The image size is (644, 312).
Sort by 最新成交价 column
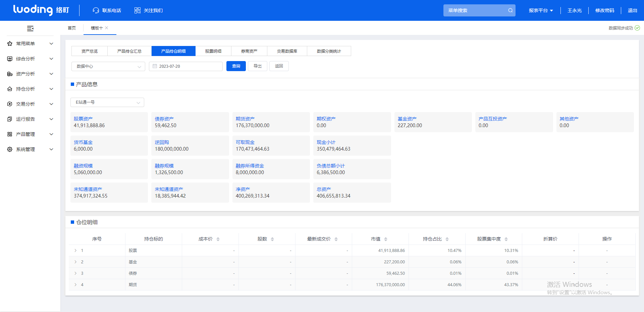(x=336, y=239)
